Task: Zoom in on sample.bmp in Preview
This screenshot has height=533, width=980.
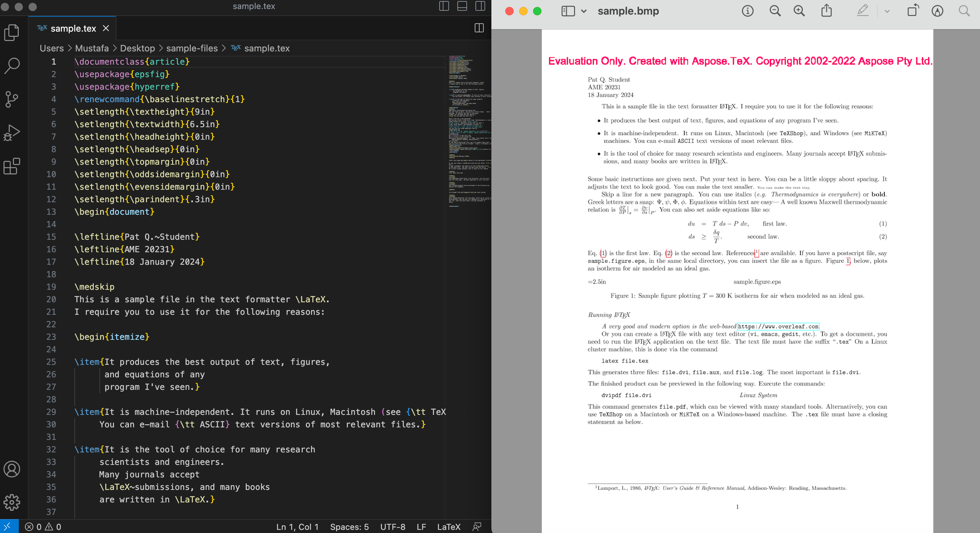Action: [x=799, y=11]
